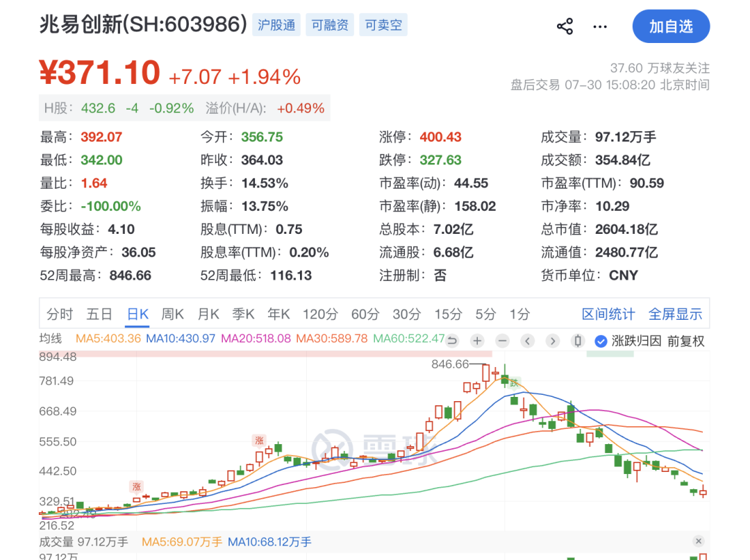
Task: Click the 换手 value 14.53%
Action: (265, 183)
